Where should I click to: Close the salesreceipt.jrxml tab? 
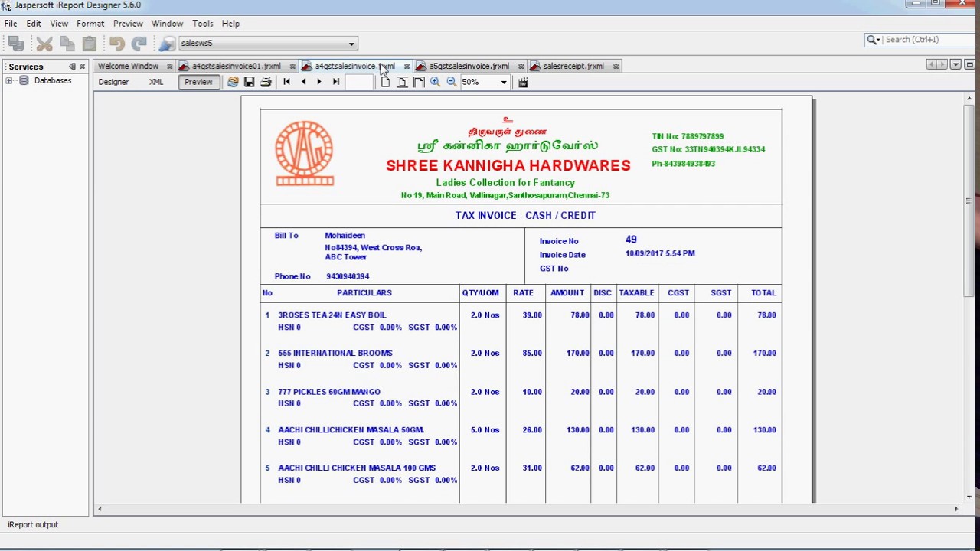615,67
